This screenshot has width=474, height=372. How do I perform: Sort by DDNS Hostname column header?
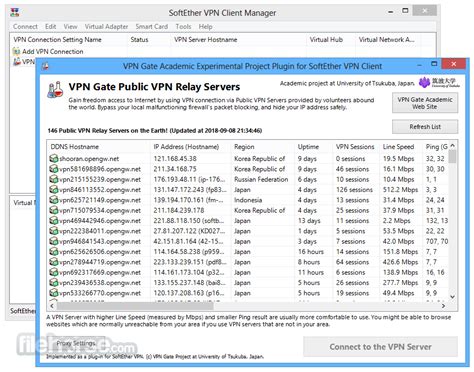(98, 147)
